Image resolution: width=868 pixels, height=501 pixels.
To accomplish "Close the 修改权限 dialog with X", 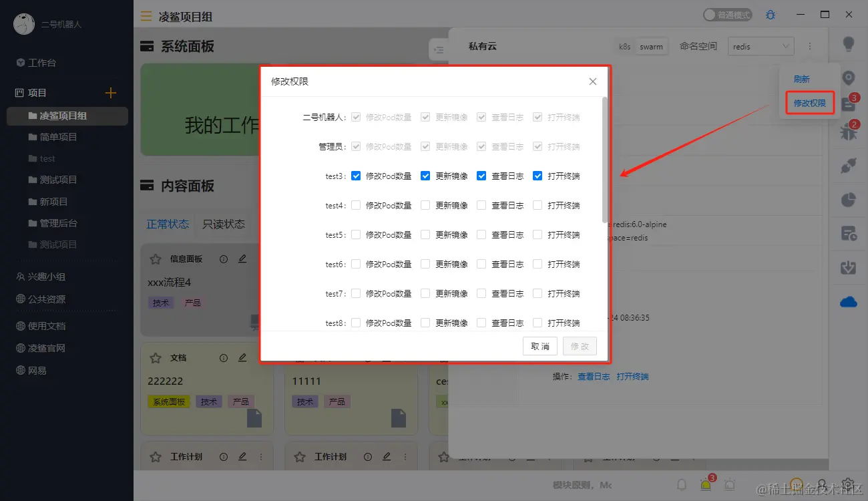I will [x=593, y=81].
